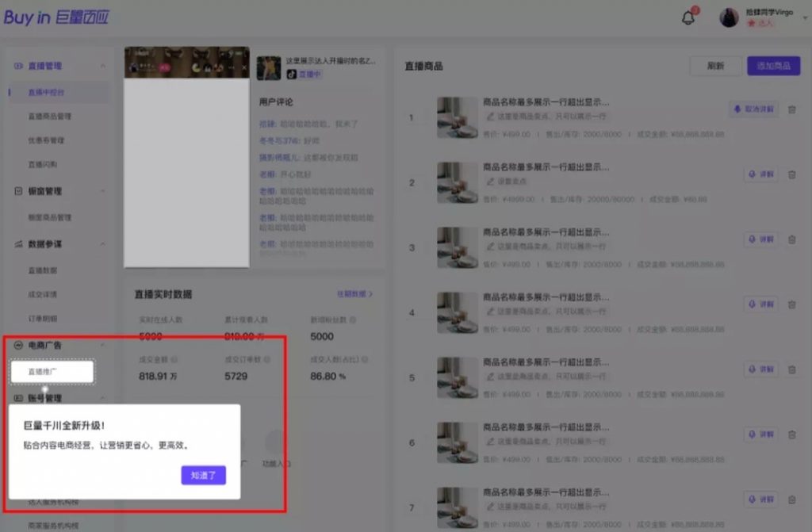
Task: Click the Buy in 巨量百应 logo
Action: pos(56,17)
